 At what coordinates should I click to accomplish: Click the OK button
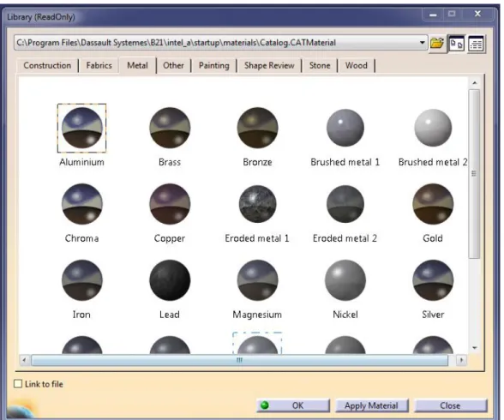click(x=293, y=405)
